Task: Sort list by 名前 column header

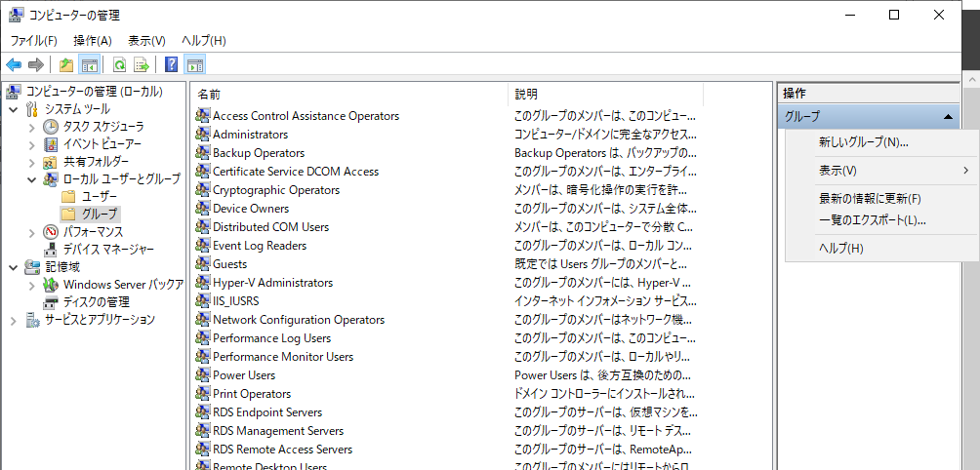Action: [x=348, y=95]
